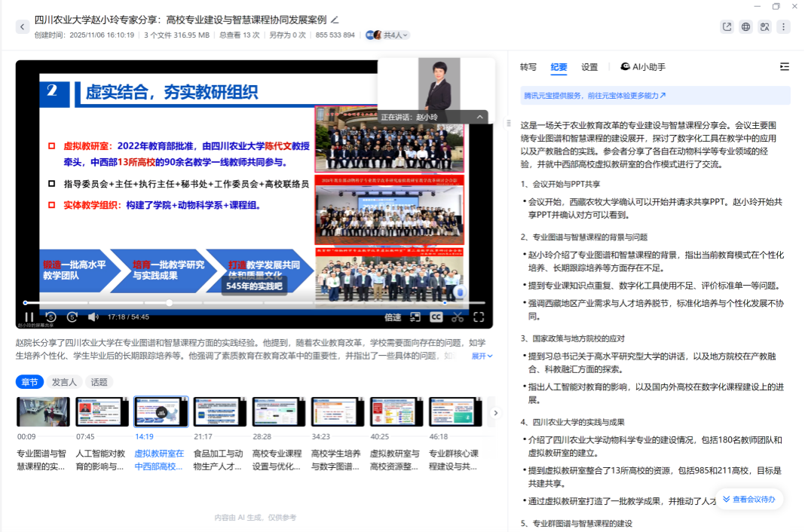Rewind video by 5 seconds

pyautogui.click(x=50, y=317)
